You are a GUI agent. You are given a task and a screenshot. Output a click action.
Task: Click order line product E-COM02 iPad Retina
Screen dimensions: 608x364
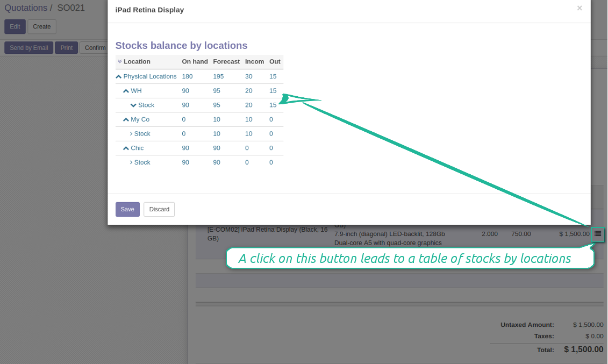click(x=268, y=234)
